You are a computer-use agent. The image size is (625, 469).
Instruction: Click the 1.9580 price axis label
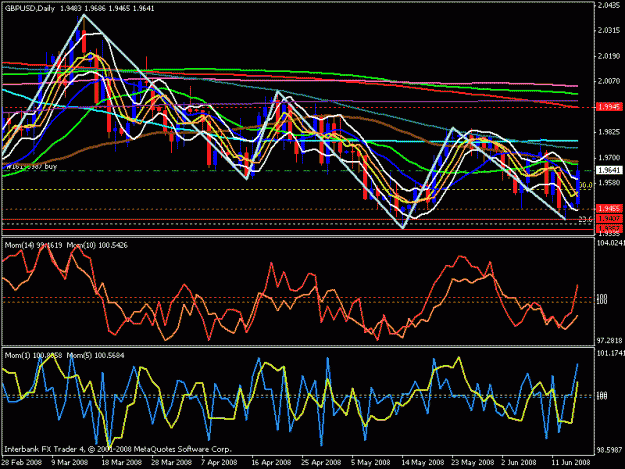(609, 183)
